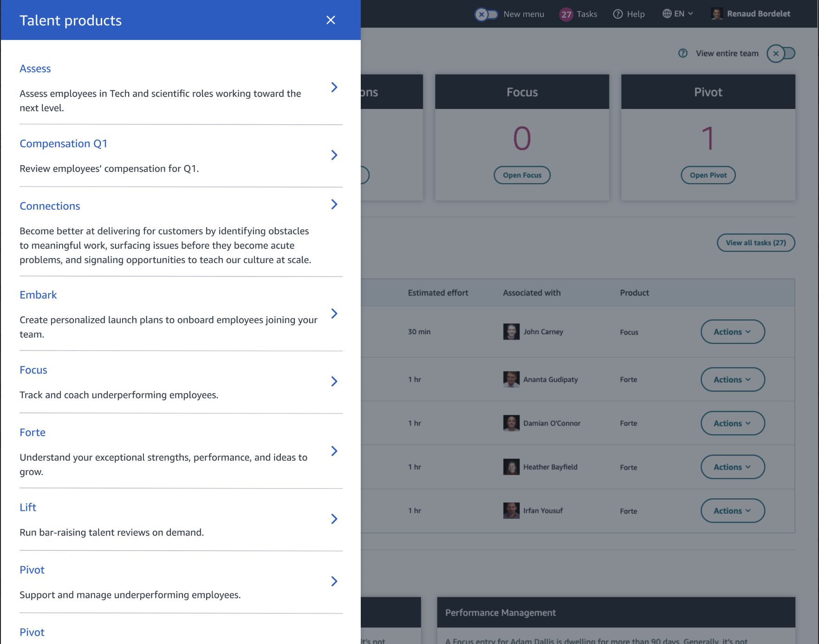Click Ananta Gudipaty's avatar photo
The width and height of the screenshot is (819, 644).
[x=511, y=380]
